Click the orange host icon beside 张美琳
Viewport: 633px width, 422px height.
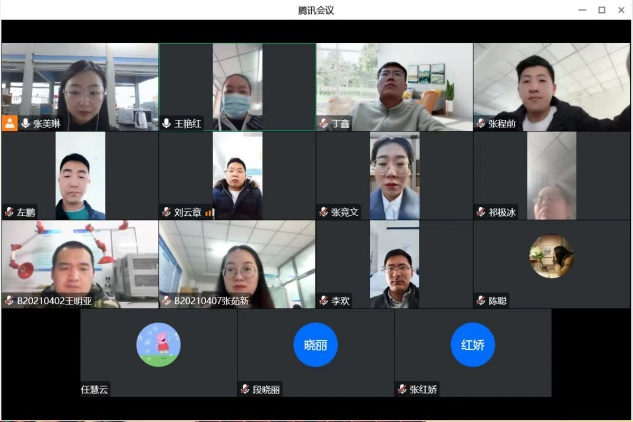pos(10,123)
